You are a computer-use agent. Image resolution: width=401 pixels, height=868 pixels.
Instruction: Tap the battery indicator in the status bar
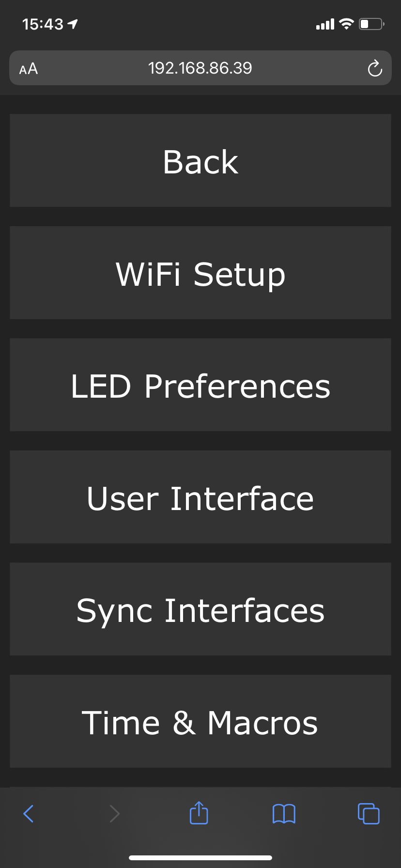(371, 24)
